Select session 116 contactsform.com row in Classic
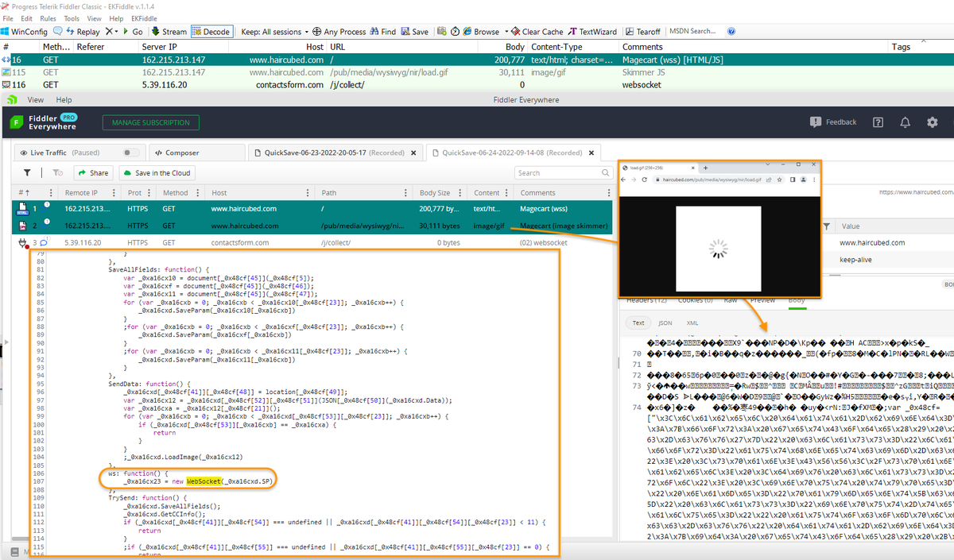 coord(477,84)
